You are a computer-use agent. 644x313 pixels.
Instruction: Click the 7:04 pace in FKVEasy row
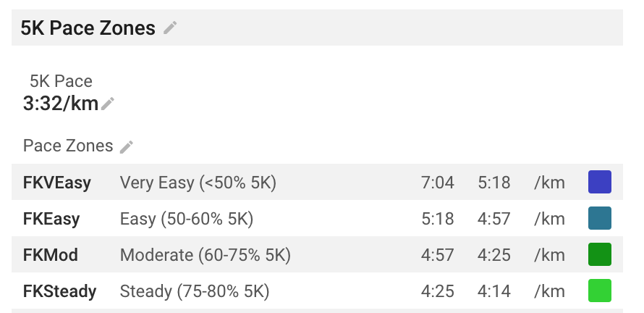[x=438, y=183]
